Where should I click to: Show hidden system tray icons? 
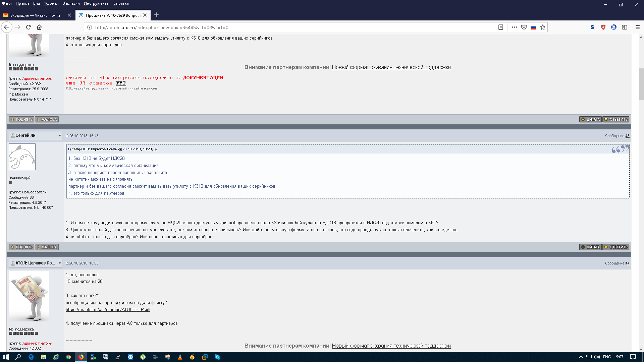[581, 357]
